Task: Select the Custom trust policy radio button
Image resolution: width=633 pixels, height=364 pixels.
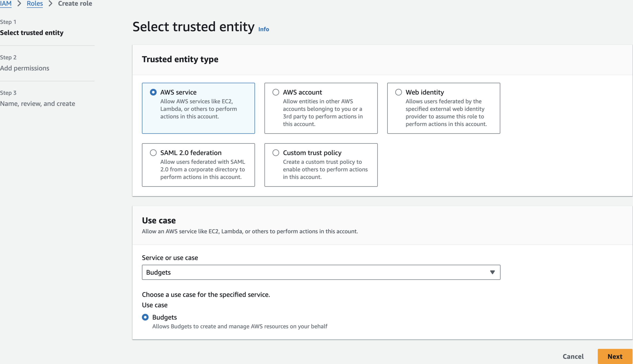Action: 275,153
